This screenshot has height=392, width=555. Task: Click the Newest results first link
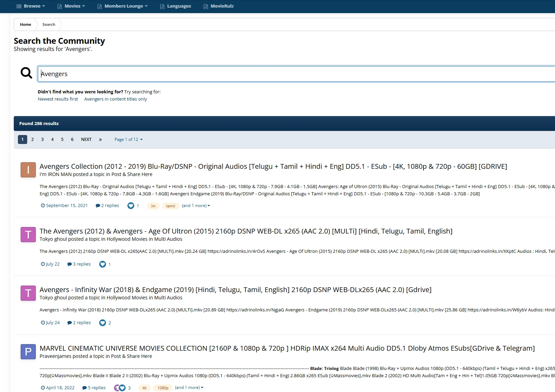coord(58,99)
